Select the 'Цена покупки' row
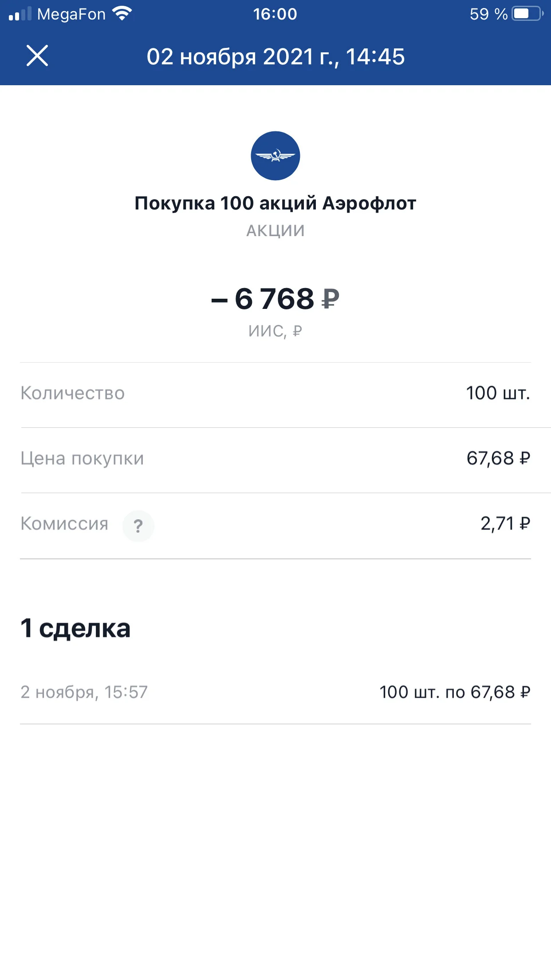Viewport: 551px width, 980px height. (275, 459)
